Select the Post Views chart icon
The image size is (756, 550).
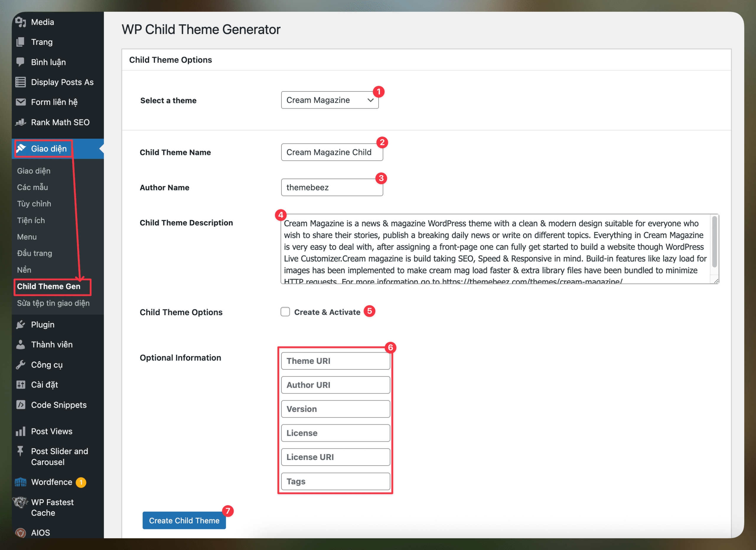point(21,431)
